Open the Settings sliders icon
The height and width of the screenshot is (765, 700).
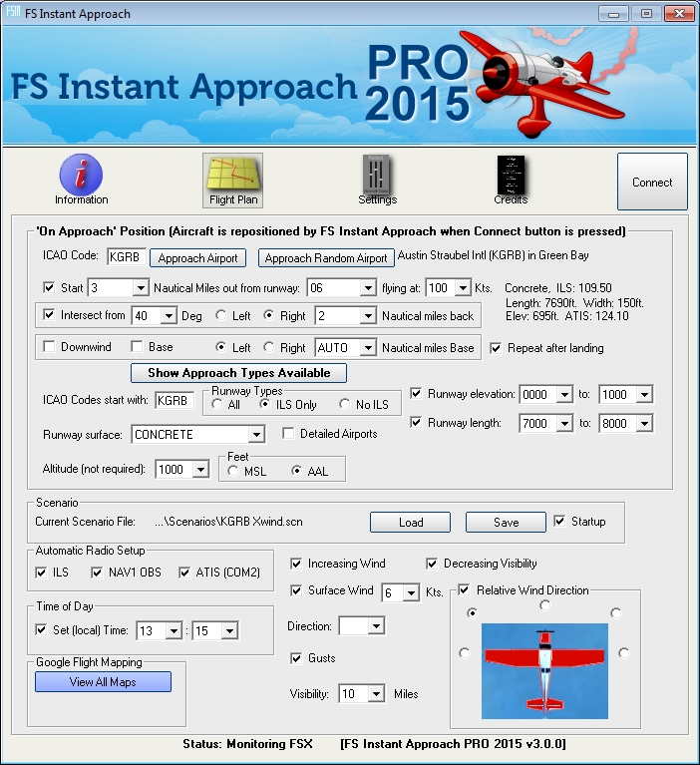[x=377, y=180]
